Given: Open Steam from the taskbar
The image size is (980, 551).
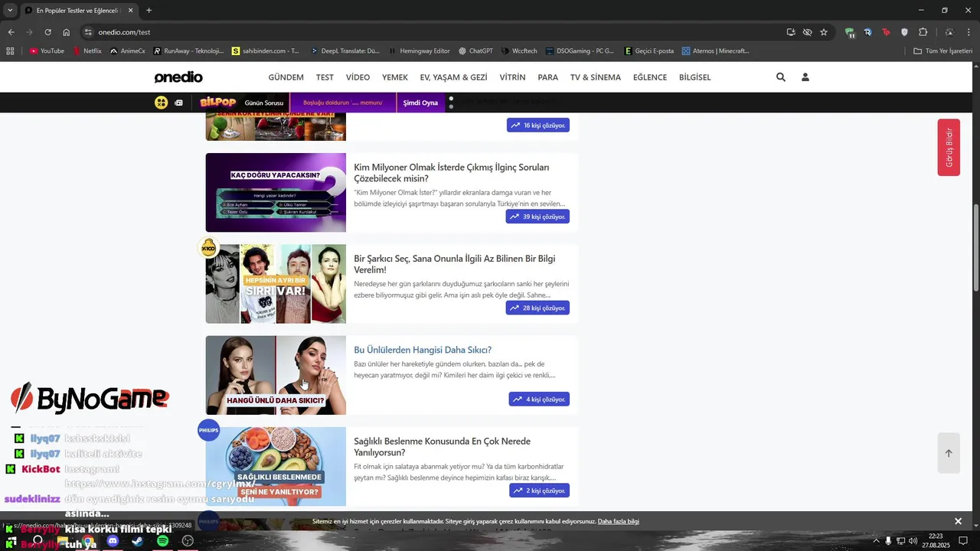Looking at the screenshot, I should [137, 541].
